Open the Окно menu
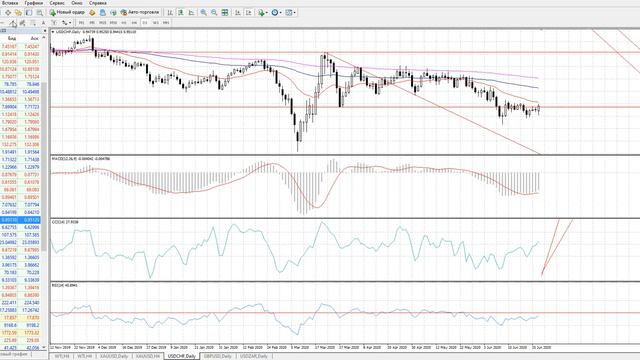This screenshot has width=640, height=360. [77, 3]
